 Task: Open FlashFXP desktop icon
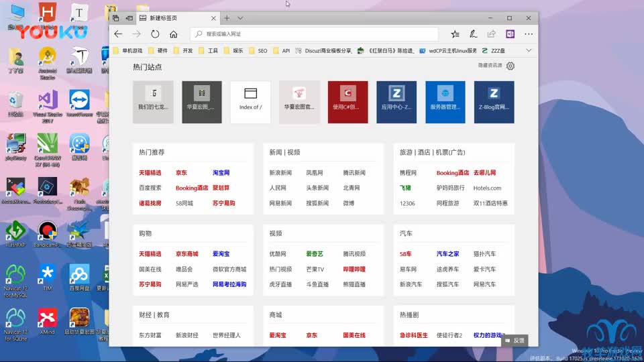click(x=15, y=235)
